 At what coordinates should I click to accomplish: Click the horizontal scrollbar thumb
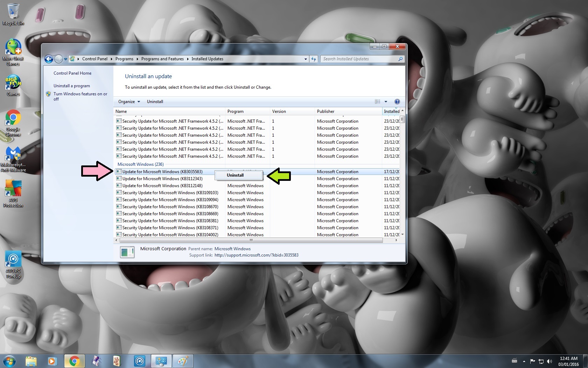pyautogui.click(x=251, y=240)
